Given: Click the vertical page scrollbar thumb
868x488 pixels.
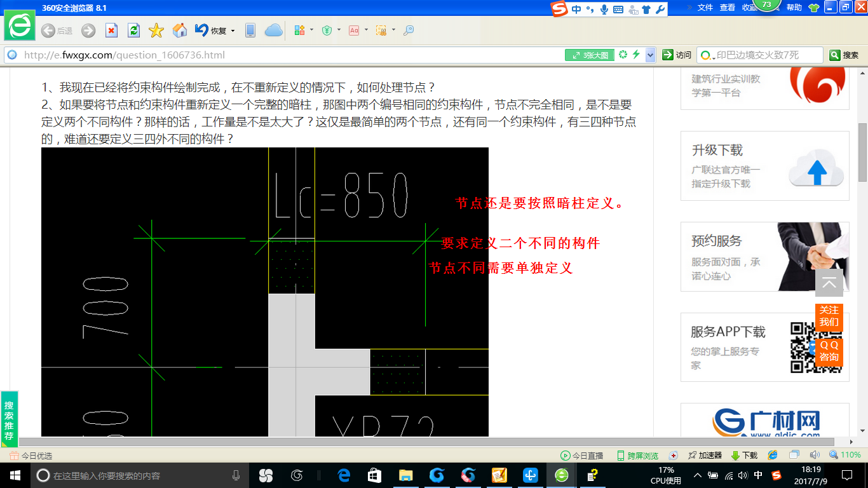Looking at the screenshot, I should pyautogui.click(x=862, y=152).
